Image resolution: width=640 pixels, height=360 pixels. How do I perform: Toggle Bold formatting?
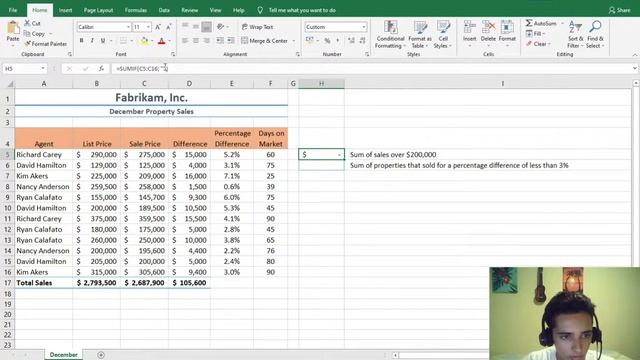pos(81,40)
